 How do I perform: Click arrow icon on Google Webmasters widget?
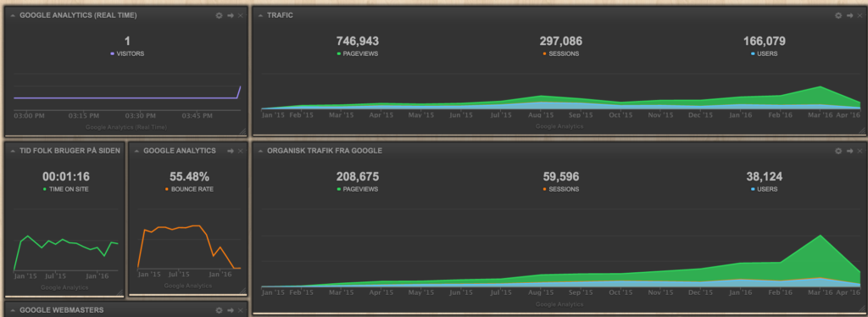(231, 310)
